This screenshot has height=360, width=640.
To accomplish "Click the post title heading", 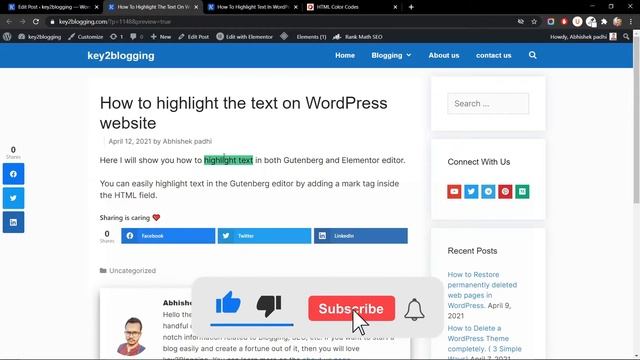I will pyautogui.click(x=244, y=113).
